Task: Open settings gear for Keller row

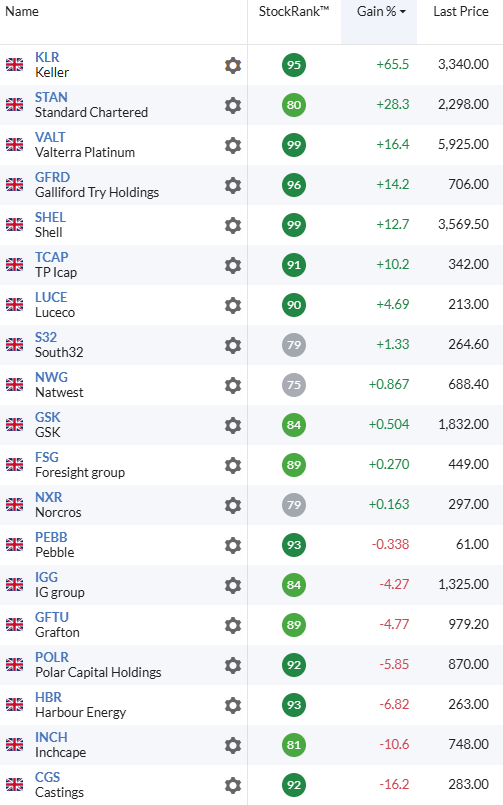Action: point(233,65)
